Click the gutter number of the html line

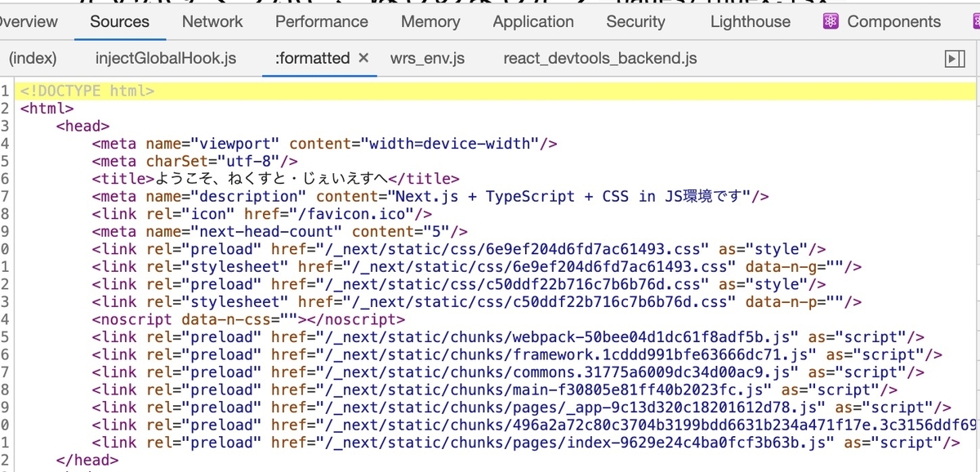point(6,108)
